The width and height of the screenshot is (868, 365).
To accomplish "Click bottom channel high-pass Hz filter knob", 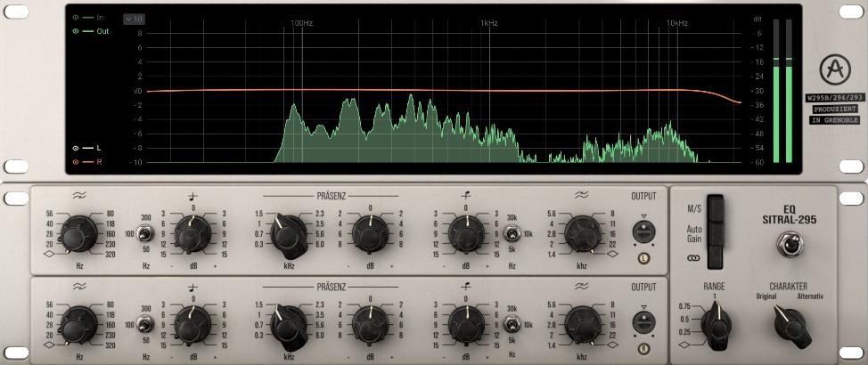I will pyautogui.click(x=78, y=325).
